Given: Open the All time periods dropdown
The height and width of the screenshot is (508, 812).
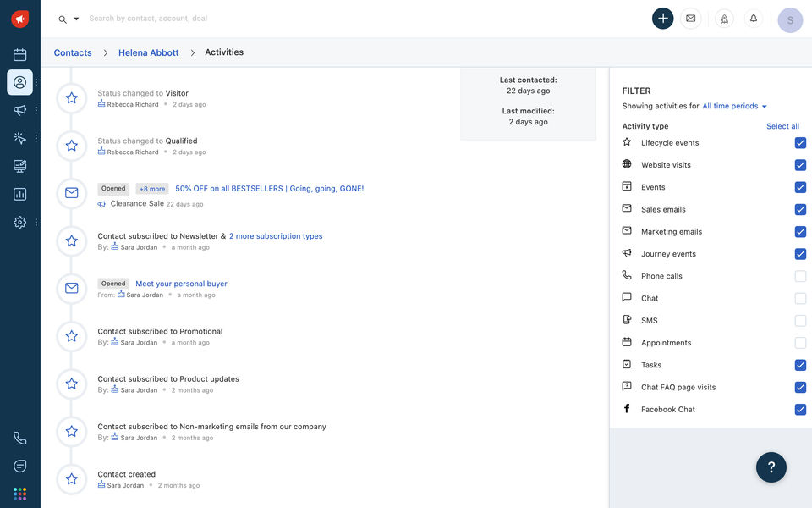Looking at the screenshot, I should 734,106.
